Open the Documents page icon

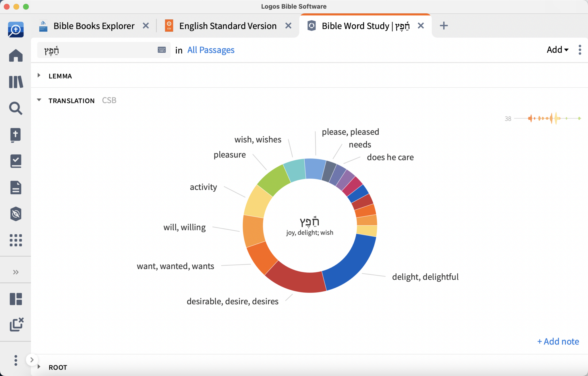pyautogui.click(x=16, y=188)
